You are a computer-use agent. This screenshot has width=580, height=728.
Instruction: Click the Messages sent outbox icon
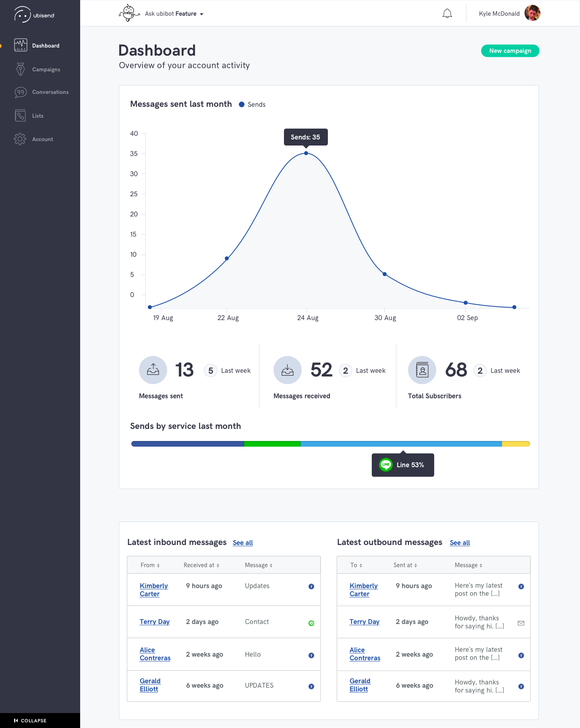coord(153,370)
